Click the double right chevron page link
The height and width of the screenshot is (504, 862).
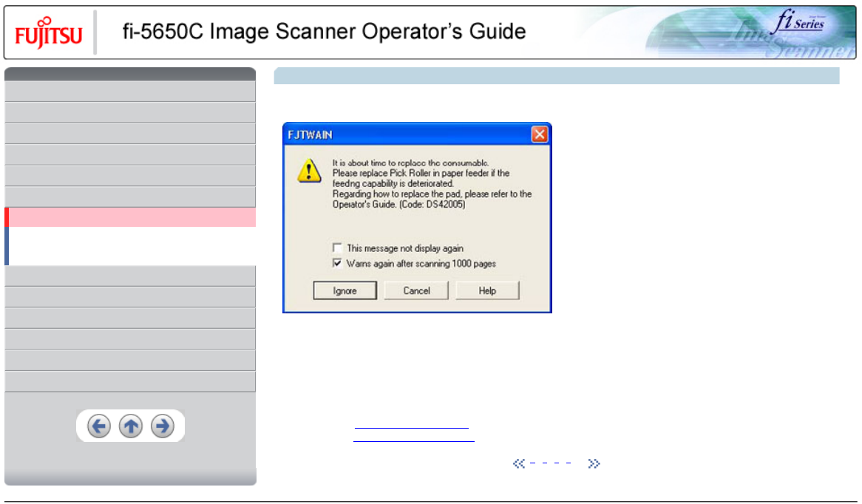[x=594, y=463]
